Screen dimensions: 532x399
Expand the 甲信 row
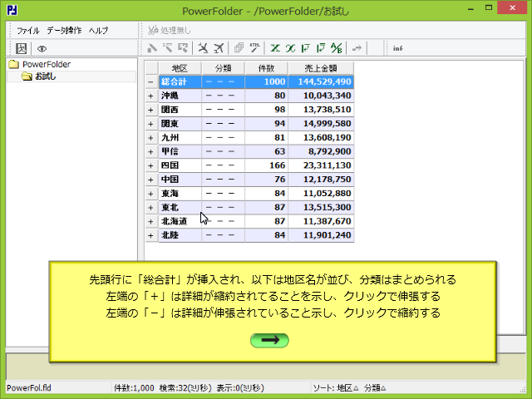[151, 151]
